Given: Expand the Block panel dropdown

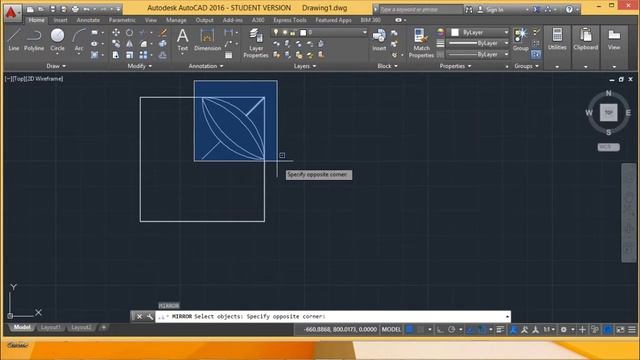Looking at the screenshot, I should pos(387,66).
